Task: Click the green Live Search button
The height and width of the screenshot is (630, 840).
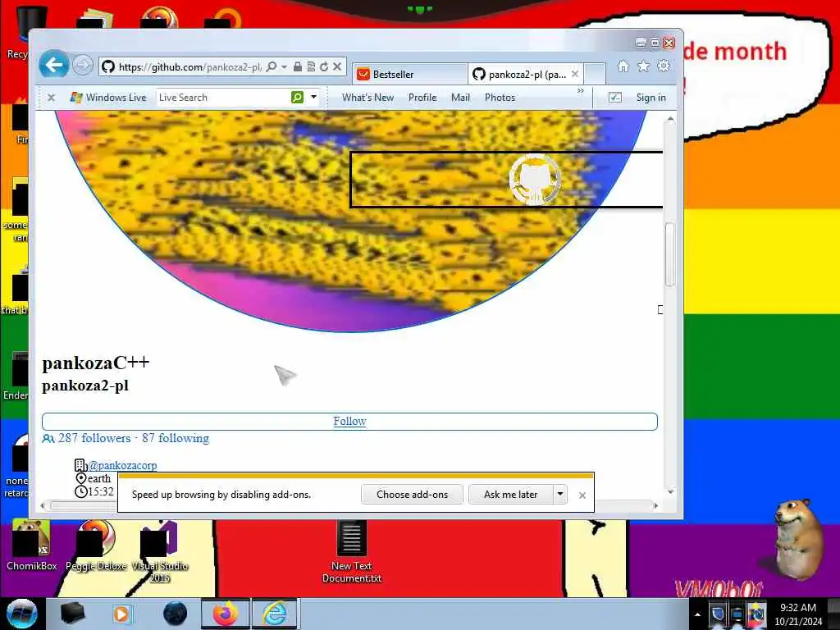Action: pos(297,97)
